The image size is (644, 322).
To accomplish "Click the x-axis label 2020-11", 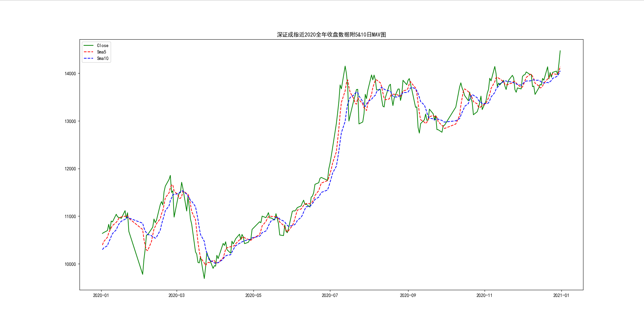I will 485,295.
